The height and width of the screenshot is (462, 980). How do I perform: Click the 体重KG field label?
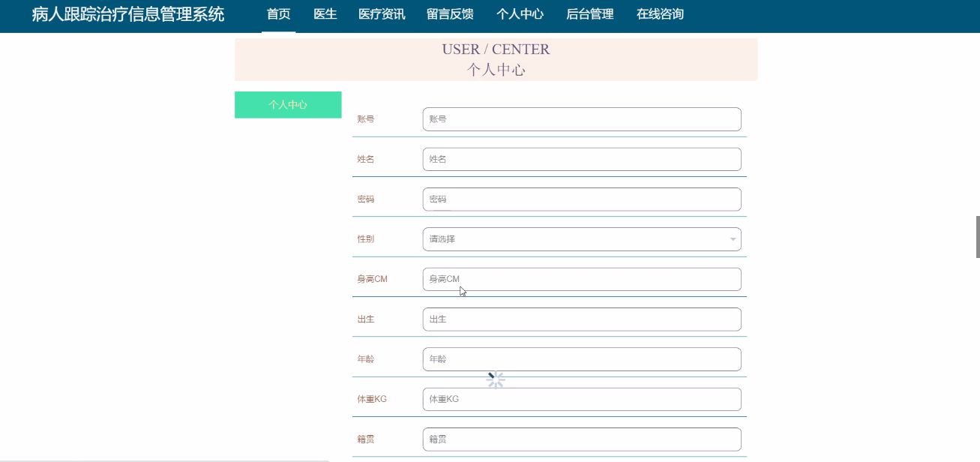point(372,399)
